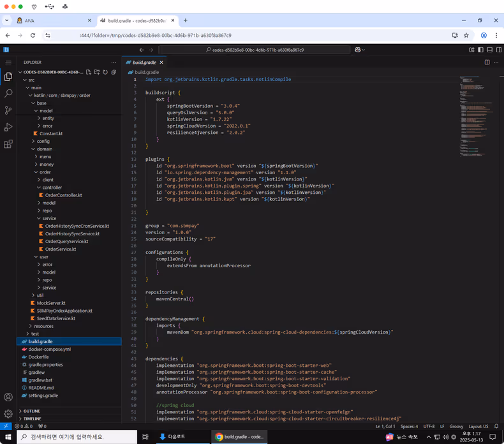The image size is (504, 444).
Task: Change UTF-8 file encoding
Action: tap(429, 426)
